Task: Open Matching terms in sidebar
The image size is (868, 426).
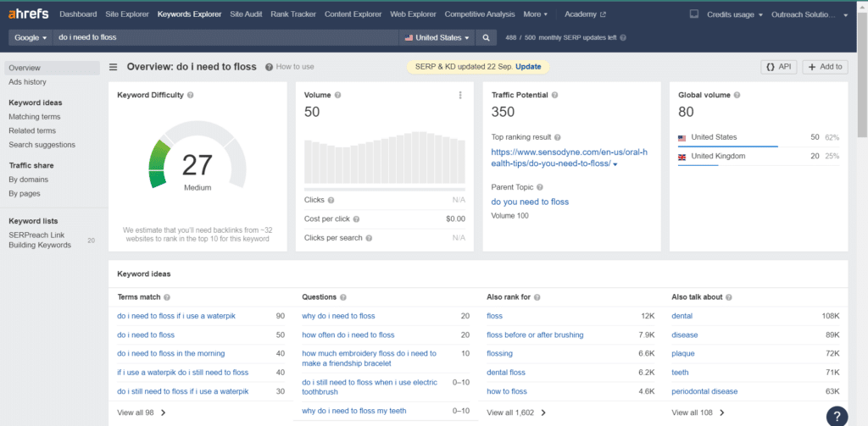Action: (34, 117)
